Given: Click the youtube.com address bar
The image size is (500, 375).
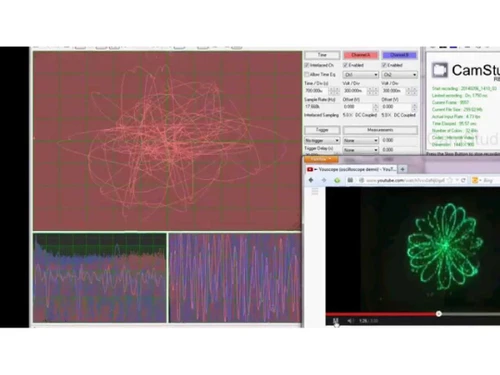Looking at the screenshot, I should coord(405,180).
